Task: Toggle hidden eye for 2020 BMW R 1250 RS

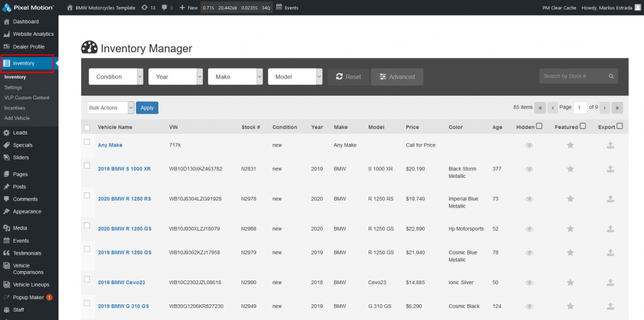Action: pyautogui.click(x=530, y=199)
